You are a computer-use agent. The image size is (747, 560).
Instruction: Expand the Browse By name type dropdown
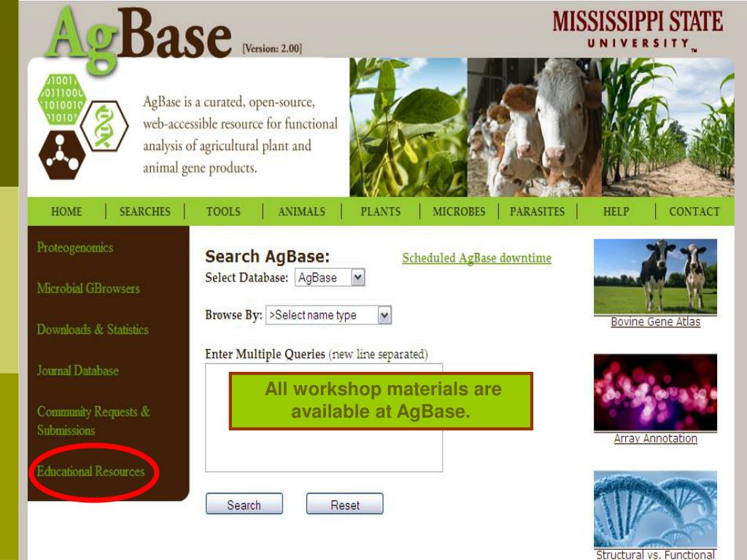[329, 315]
